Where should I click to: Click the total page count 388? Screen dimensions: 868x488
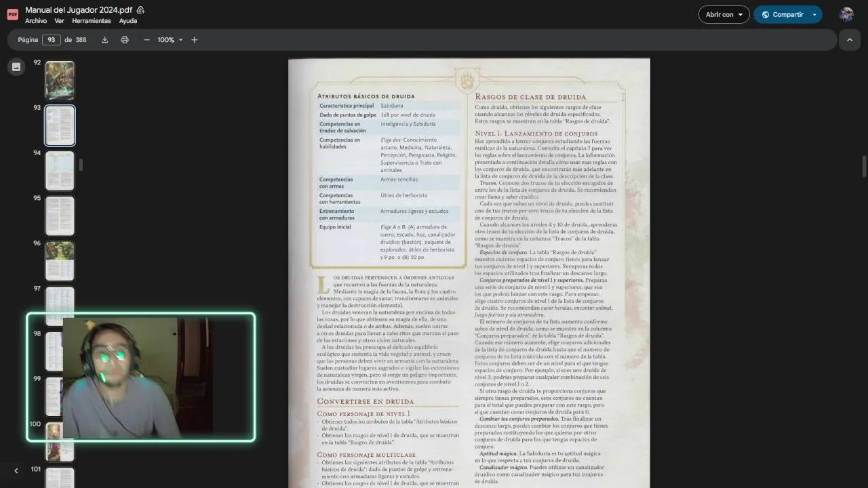pyautogui.click(x=81, y=40)
